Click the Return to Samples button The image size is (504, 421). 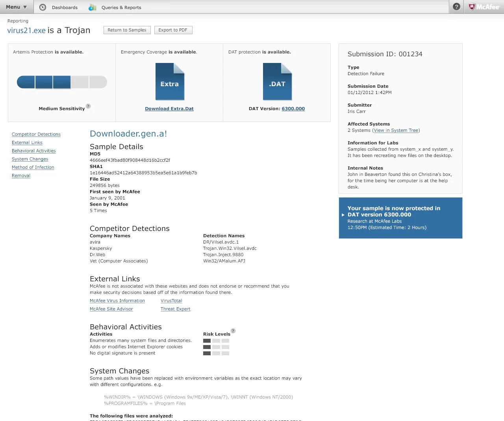point(127,30)
